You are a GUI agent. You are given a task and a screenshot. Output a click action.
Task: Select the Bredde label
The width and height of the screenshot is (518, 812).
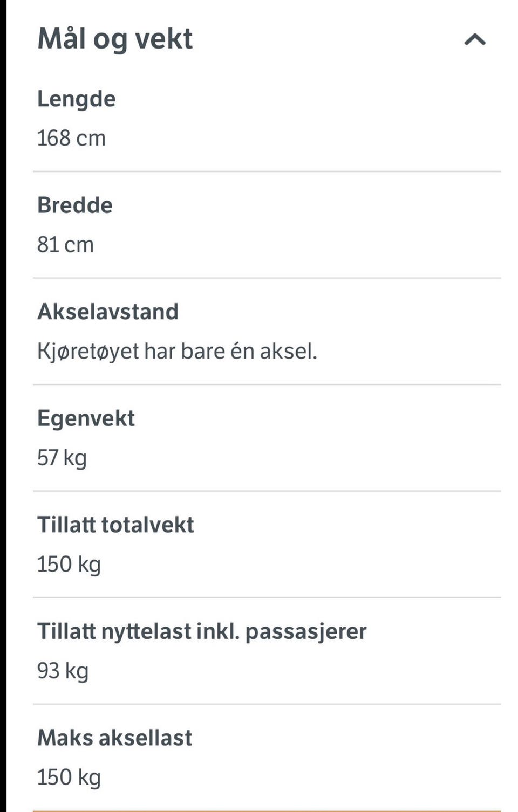(75, 205)
